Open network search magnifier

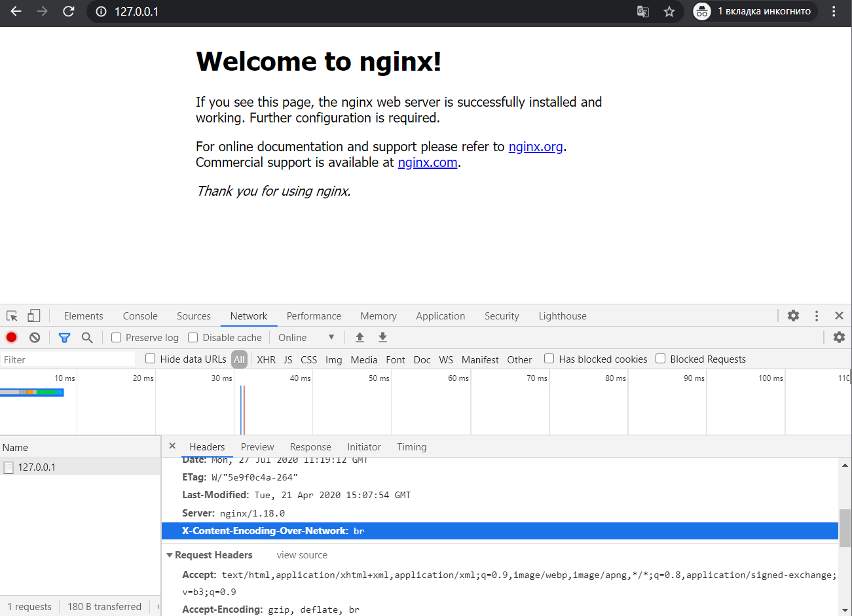(87, 337)
